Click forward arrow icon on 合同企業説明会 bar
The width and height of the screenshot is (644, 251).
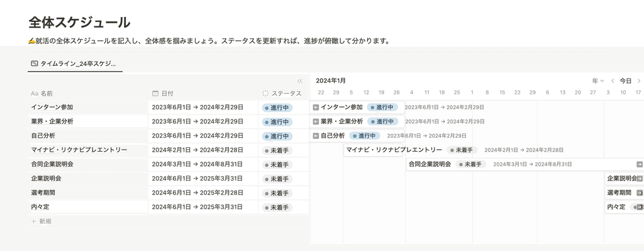pos(640,164)
